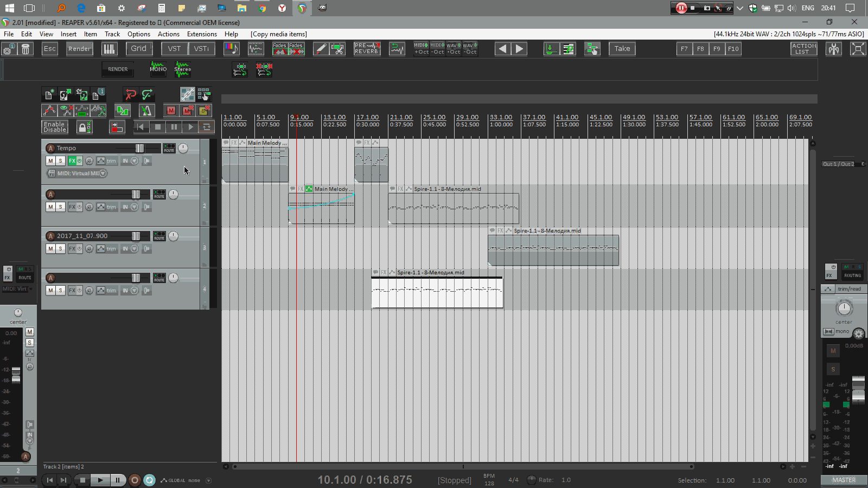Click the VSTi button
The width and height of the screenshot is (868, 488).
coord(201,49)
